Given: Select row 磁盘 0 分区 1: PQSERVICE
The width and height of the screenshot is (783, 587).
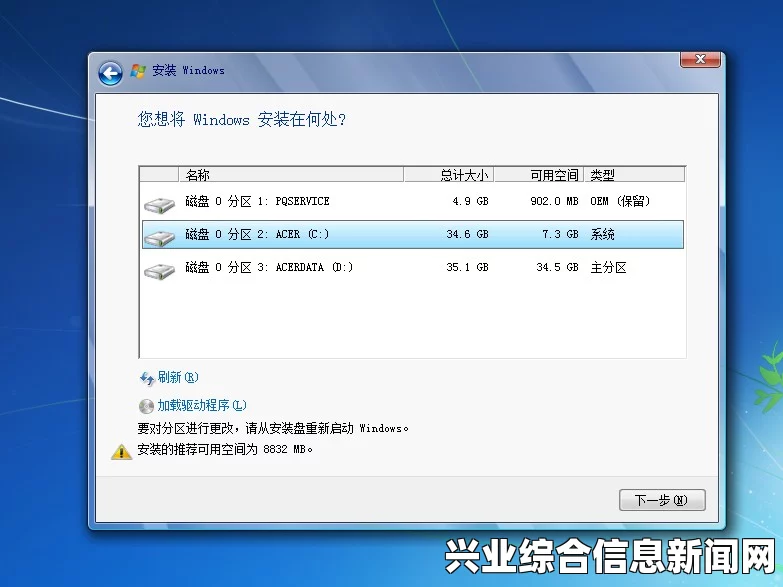Looking at the screenshot, I should (412, 202).
